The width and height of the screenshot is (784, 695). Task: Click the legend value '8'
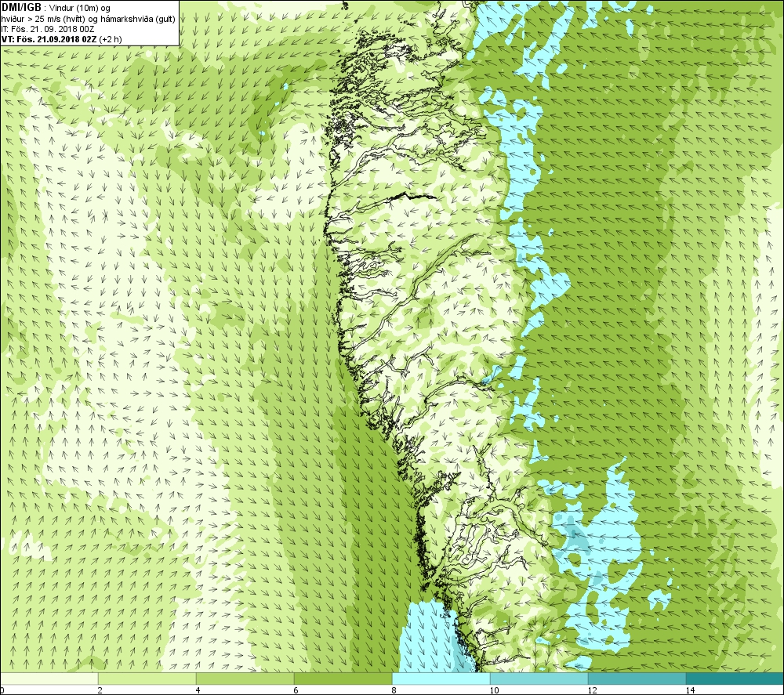[394, 690]
